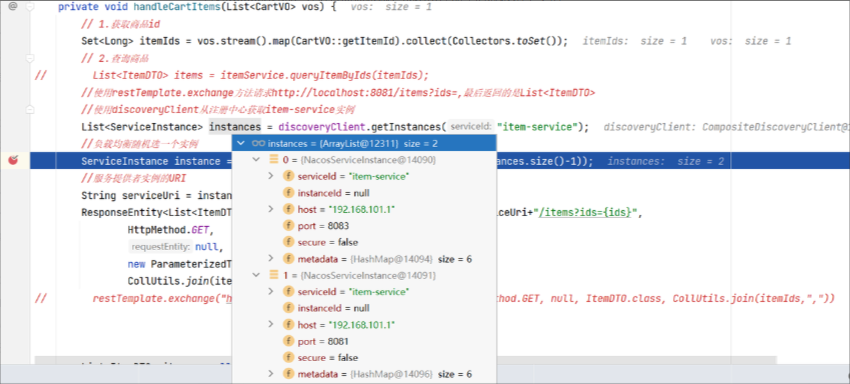Expand serviceId under entry 0

(271, 176)
